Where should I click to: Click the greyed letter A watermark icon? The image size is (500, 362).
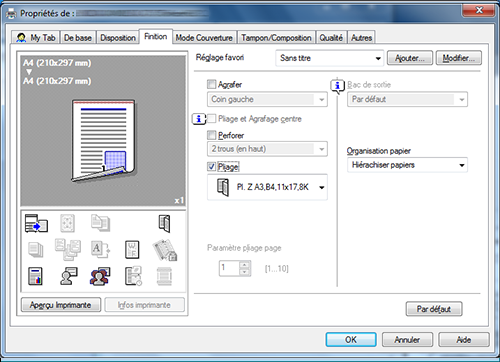click(100, 250)
